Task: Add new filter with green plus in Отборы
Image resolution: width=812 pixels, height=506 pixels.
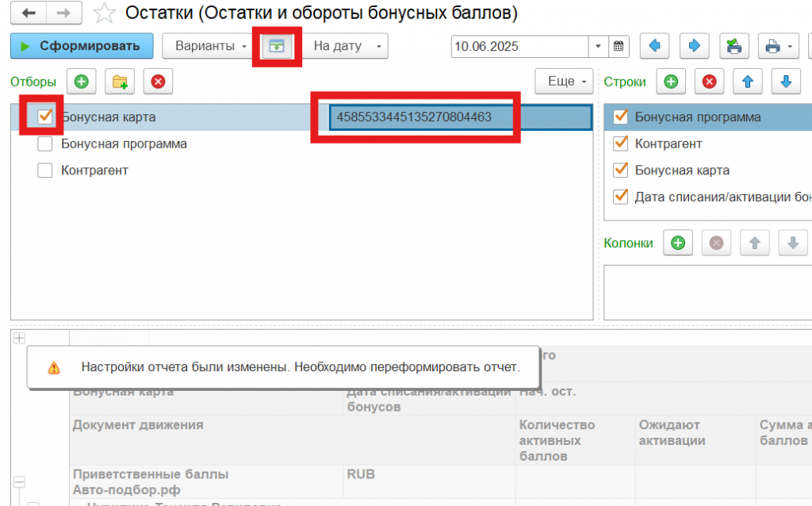Action: (x=82, y=82)
